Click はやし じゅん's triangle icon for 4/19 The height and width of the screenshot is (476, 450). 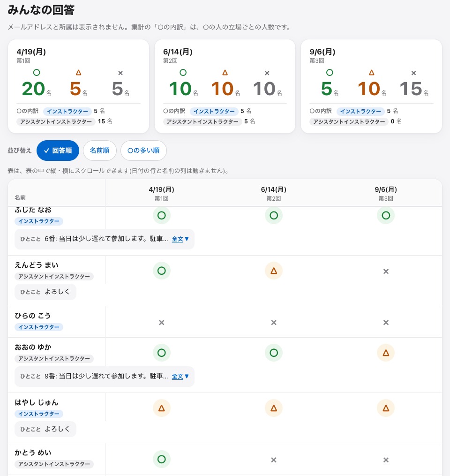tap(161, 408)
